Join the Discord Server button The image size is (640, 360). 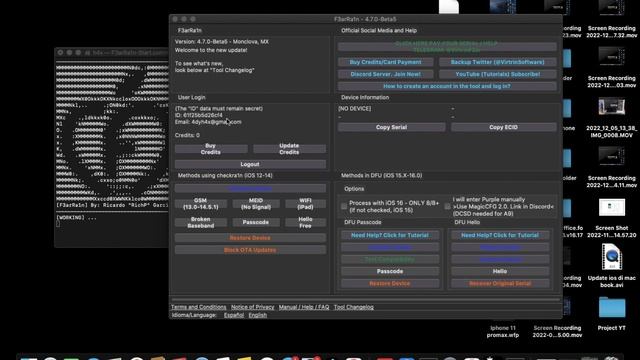point(385,74)
